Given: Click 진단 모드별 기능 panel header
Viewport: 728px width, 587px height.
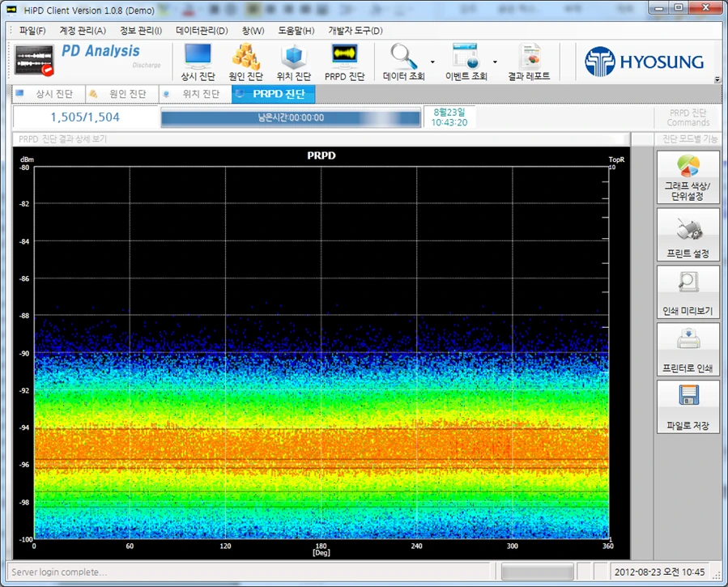Looking at the screenshot, I should click(x=689, y=138).
